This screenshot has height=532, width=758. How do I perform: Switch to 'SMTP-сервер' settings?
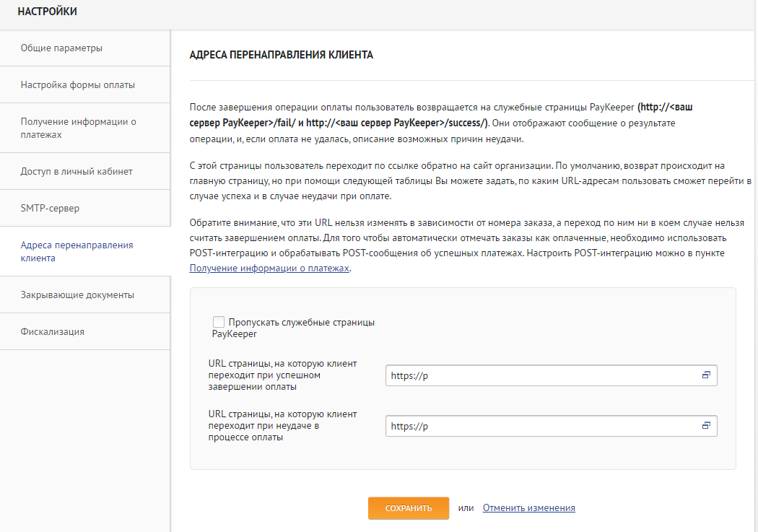click(50, 209)
